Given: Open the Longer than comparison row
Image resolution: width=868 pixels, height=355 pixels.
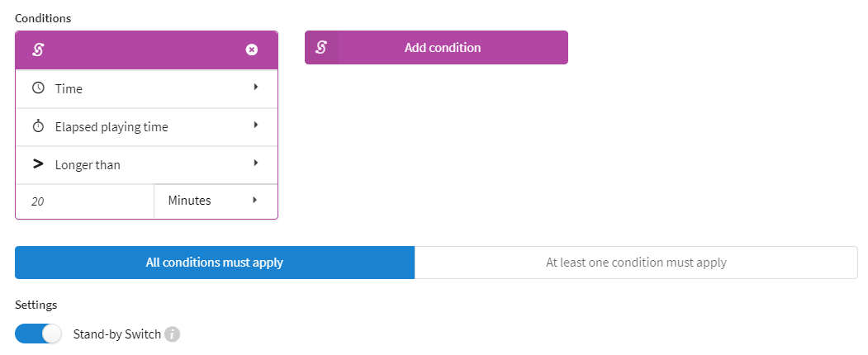Looking at the screenshot, I should point(147,165).
